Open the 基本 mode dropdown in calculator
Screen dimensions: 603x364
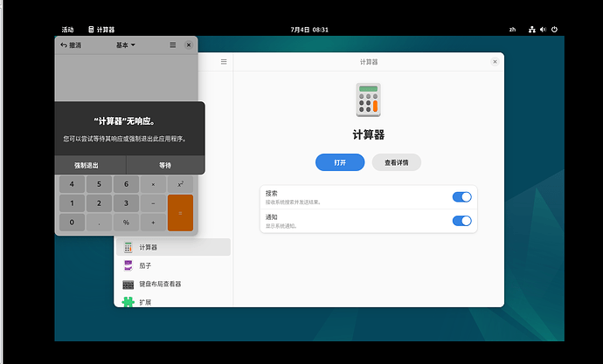click(x=125, y=45)
